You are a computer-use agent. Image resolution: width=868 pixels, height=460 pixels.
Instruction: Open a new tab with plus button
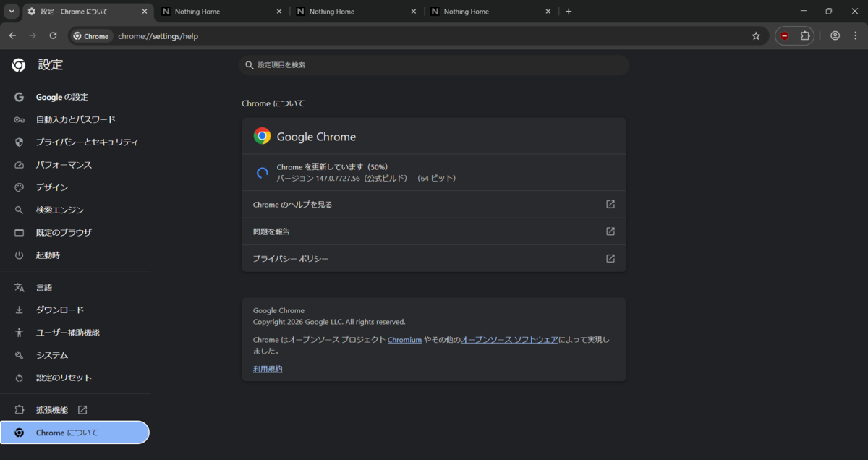tap(569, 12)
